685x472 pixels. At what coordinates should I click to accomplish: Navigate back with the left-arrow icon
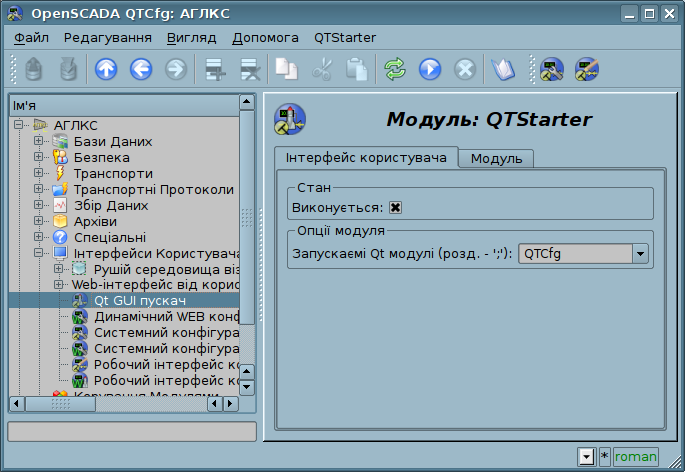pyautogui.click(x=141, y=69)
